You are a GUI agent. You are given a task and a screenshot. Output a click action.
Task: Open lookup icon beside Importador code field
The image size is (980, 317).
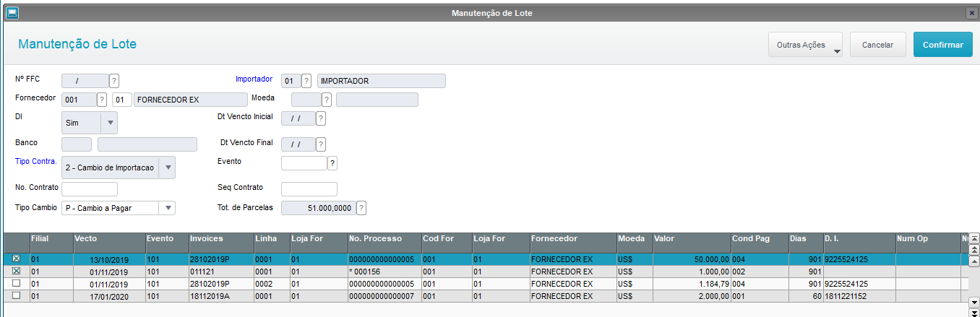306,81
